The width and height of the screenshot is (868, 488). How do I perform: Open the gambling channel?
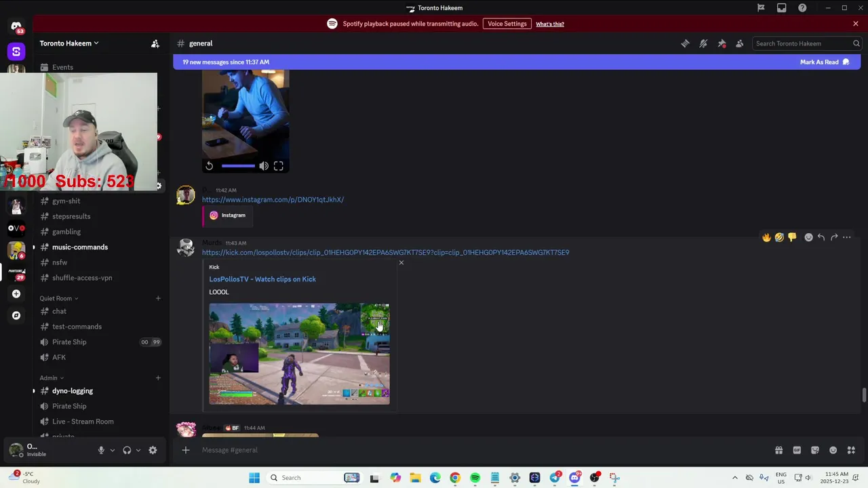(x=66, y=232)
